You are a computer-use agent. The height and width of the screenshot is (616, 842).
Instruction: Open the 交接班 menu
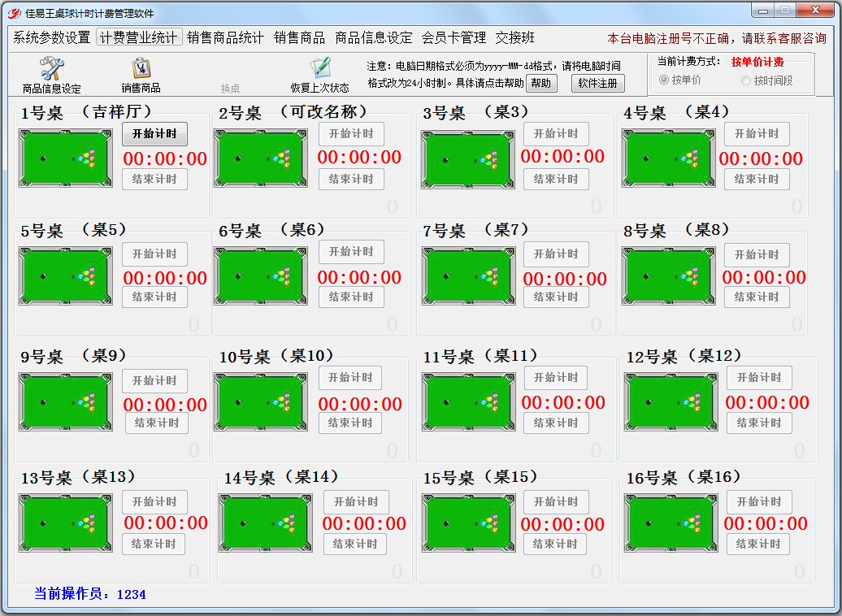click(515, 37)
